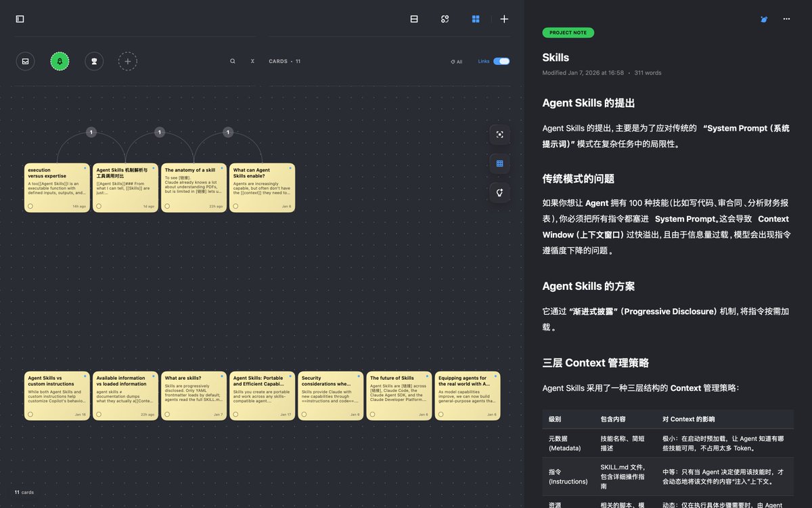This screenshot has width=812, height=508.
Task: Click the note title 'Skills'
Action: pos(556,58)
